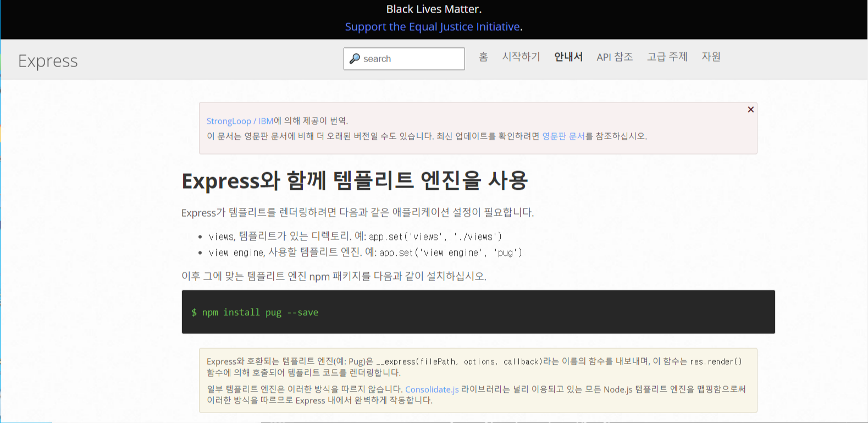Focus the search input field
Screen dimensions: 868x423
pyautogui.click(x=404, y=59)
